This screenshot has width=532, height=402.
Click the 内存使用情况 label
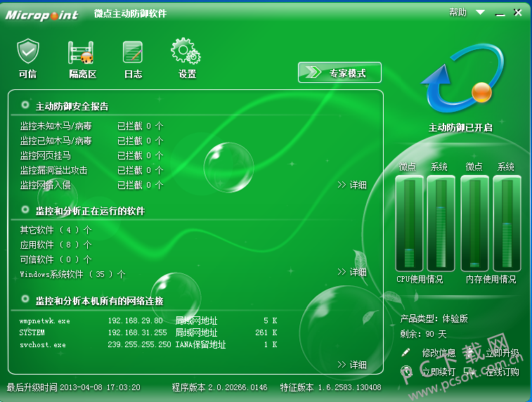point(491,279)
